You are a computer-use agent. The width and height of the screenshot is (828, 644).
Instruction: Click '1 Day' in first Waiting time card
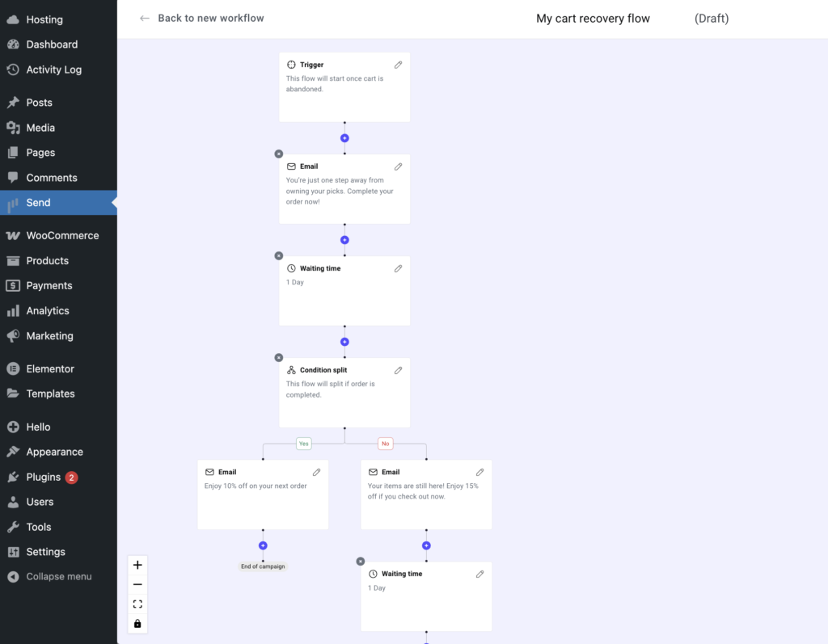294,283
